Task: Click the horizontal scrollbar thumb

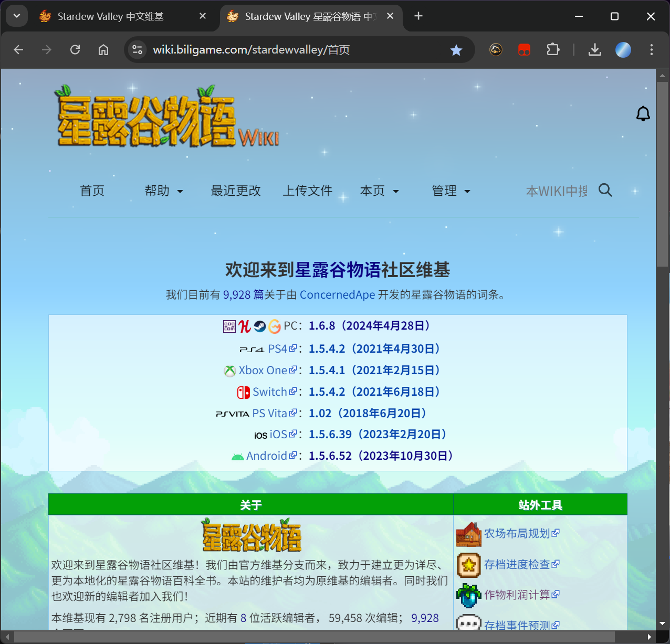Action: click(x=314, y=637)
